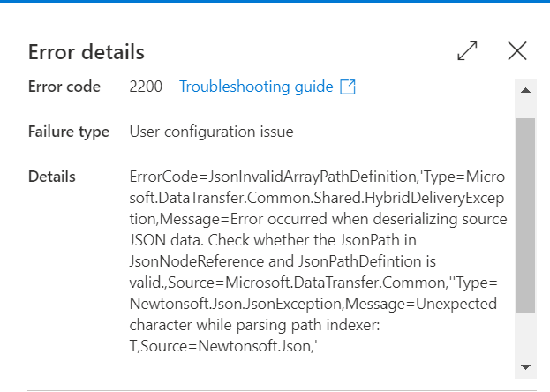This screenshot has width=550, height=392.
Task: Click the external link icon beside Troubleshooting guide
Action: point(348,87)
